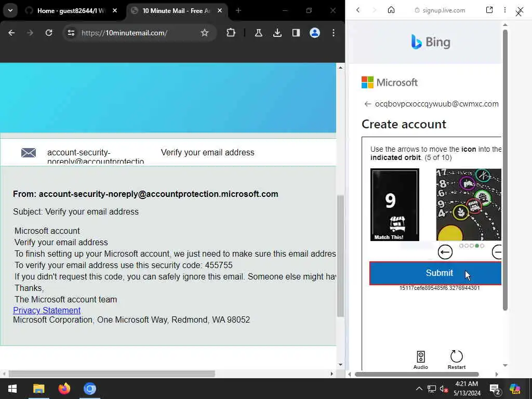Click the signup.live.com address text
This screenshot has height=399, width=532.
(x=444, y=10)
